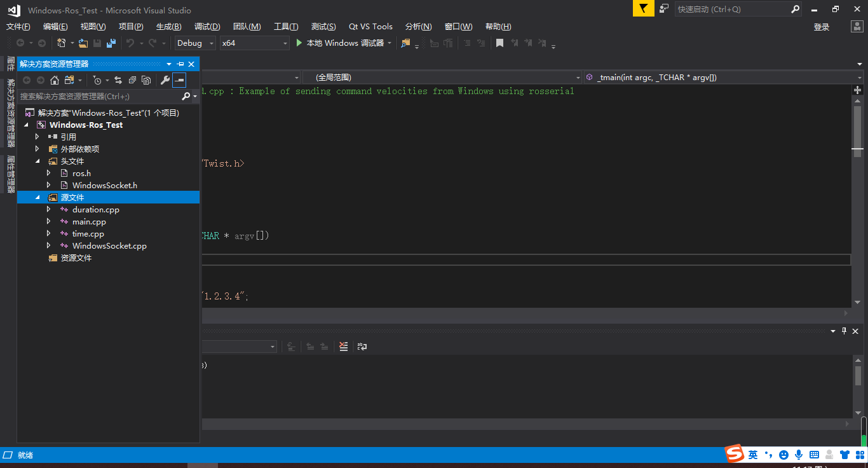Click the open file folder icon

click(83, 43)
